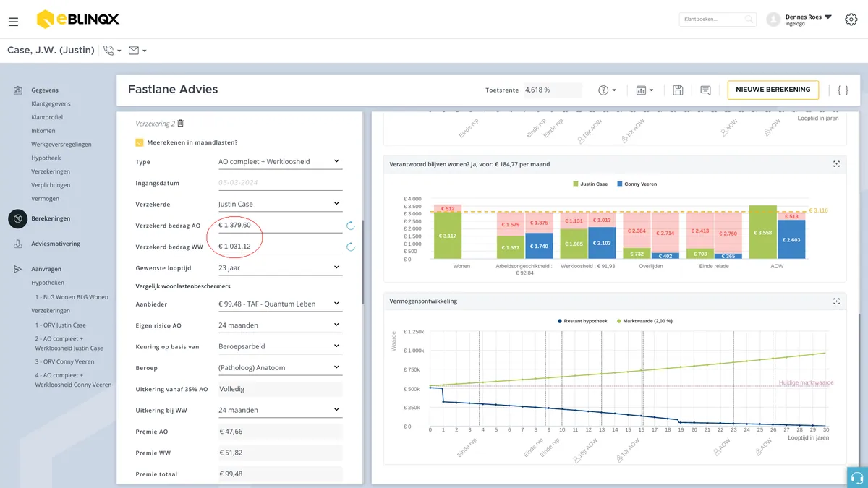868x488 pixels.
Task: Open 1 - ORV Justin Case request
Action: pyautogui.click(x=61, y=325)
